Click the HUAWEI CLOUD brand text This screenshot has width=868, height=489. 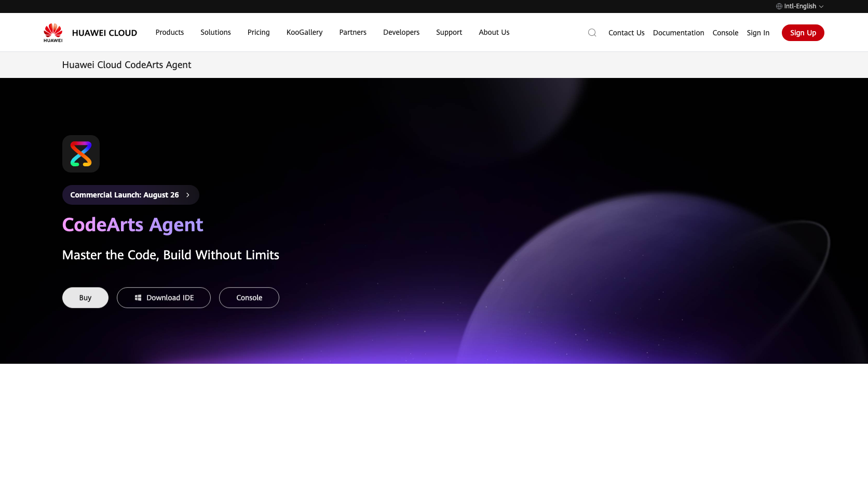[104, 33]
